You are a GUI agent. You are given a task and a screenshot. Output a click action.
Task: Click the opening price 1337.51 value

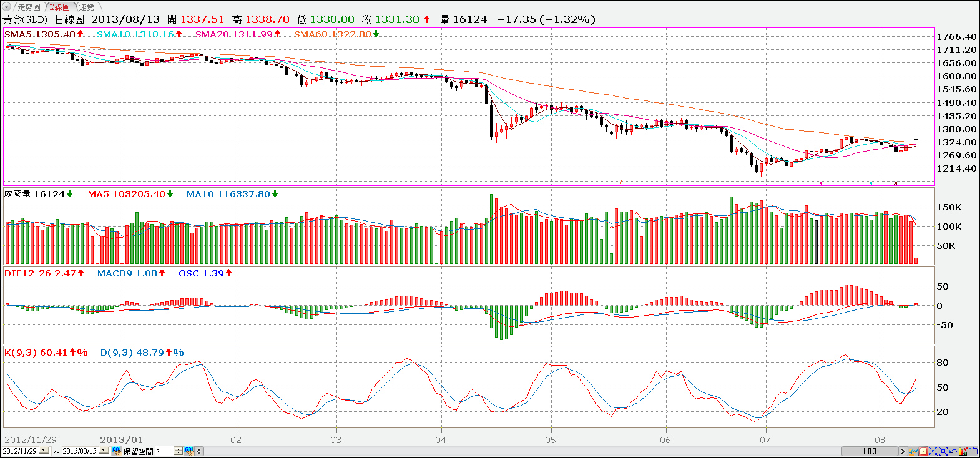click(202, 19)
